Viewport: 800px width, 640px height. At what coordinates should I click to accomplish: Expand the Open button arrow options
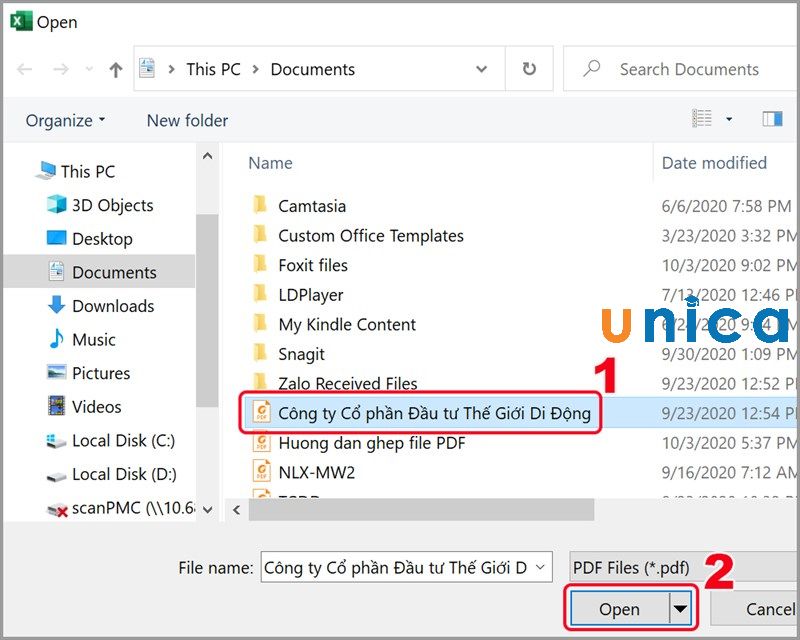point(681,609)
